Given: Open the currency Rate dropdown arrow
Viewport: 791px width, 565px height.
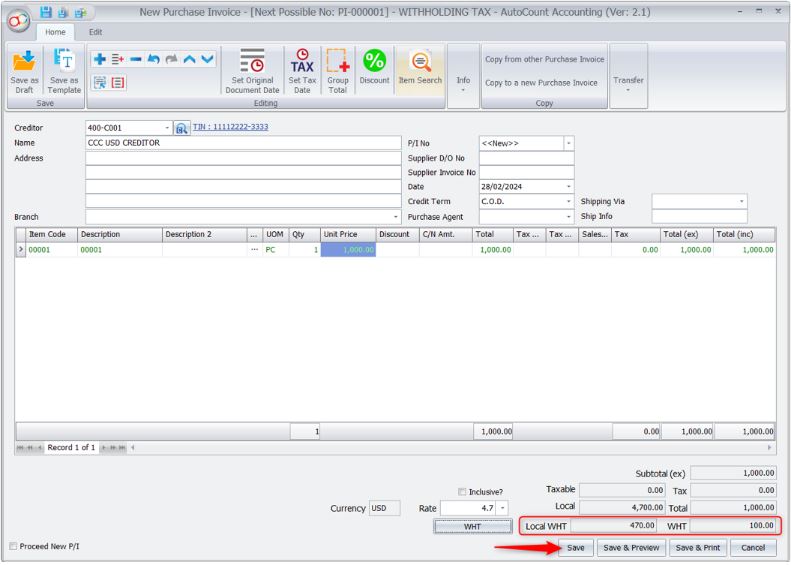Looking at the screenshot, I should (x=502, y=508).
